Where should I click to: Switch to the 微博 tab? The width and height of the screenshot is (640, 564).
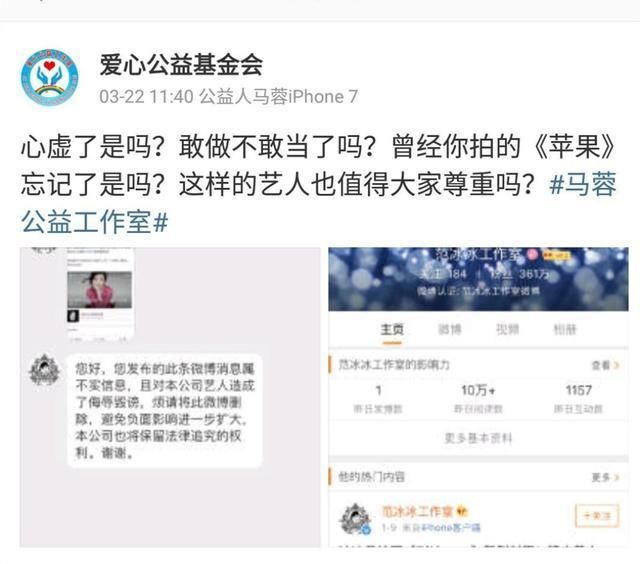pyautogui.click(x=449, y=329)
